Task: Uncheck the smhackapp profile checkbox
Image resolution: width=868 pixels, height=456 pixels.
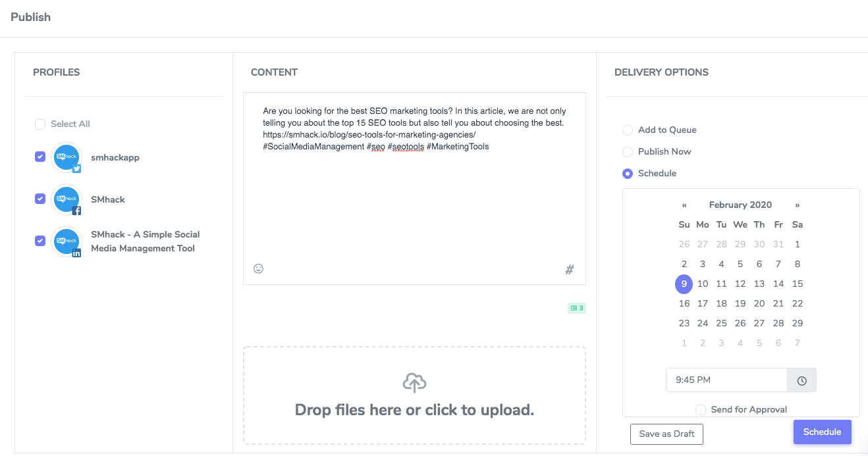Action: pyautogui.click(x=40, y=157)
